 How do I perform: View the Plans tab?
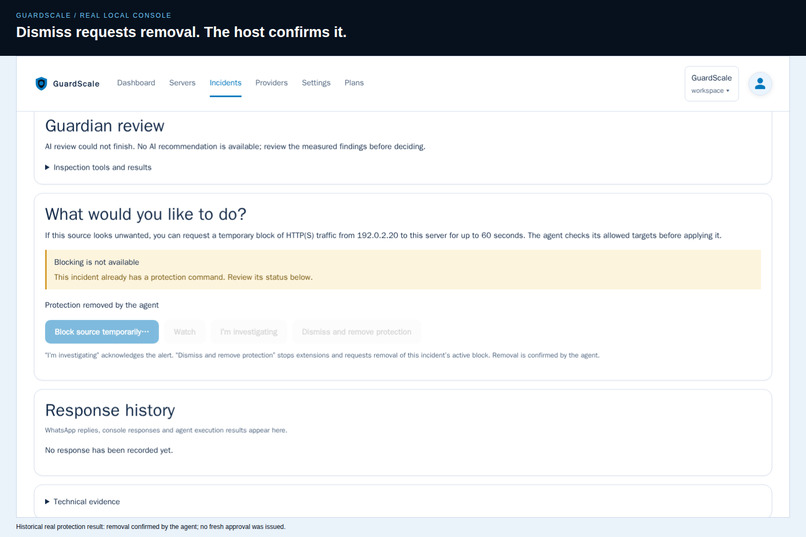[354, 83]
